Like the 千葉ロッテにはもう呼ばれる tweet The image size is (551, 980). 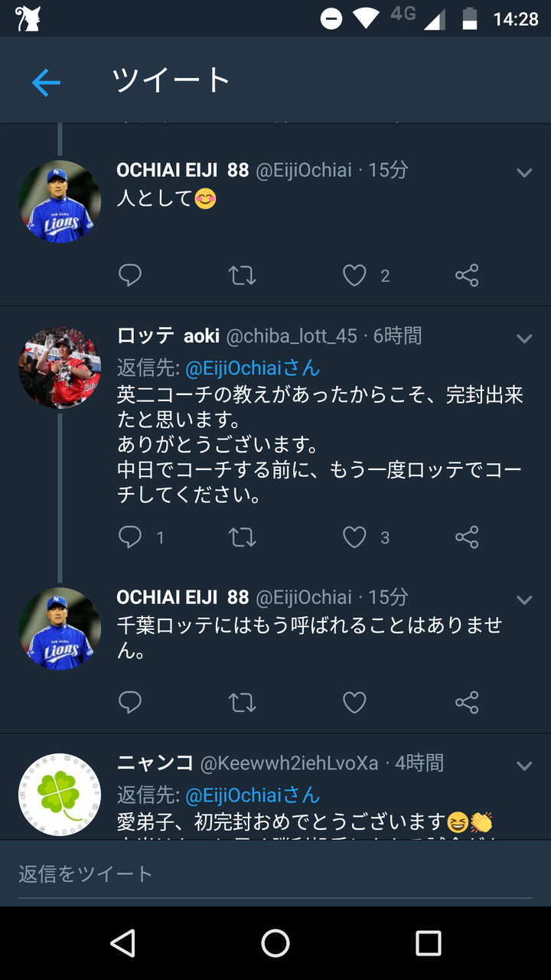(354, 702)
